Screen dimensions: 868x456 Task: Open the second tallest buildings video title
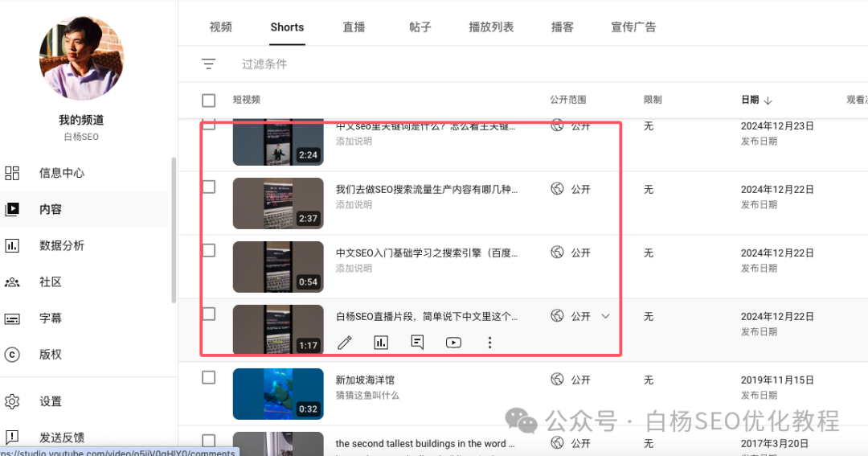coord(425,443)
